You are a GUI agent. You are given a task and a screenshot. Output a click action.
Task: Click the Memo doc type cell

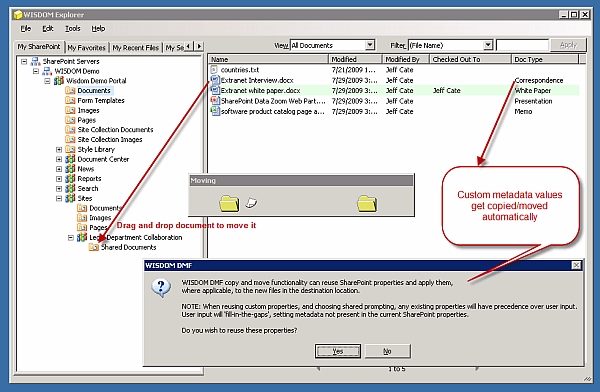click(523, 111)
